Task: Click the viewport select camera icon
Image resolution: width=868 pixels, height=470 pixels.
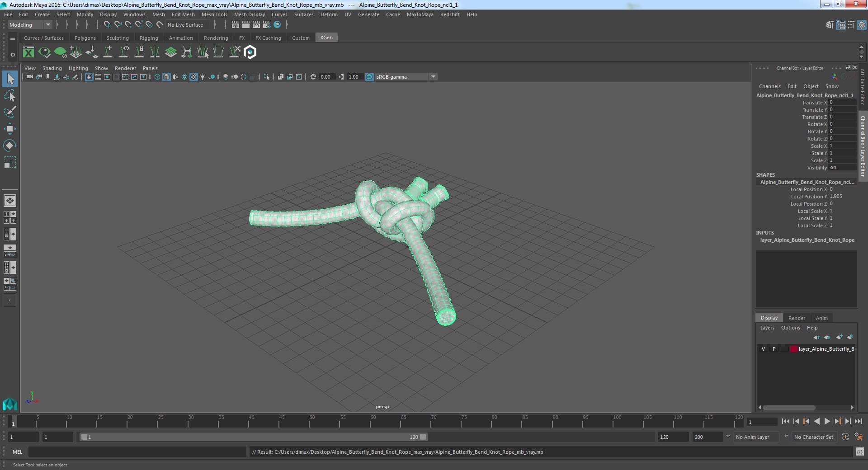Action: pos(29,77)
